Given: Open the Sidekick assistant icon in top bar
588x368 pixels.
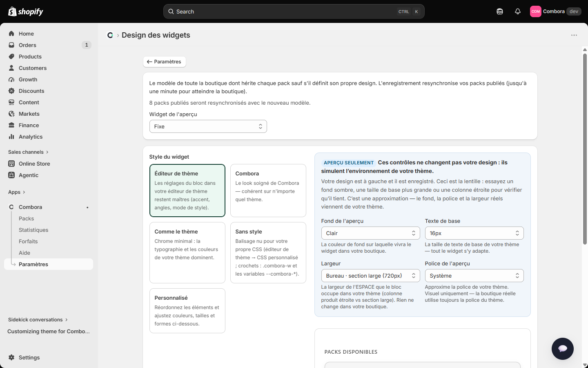Looking at the screenshot, I should tap(500, 11).
